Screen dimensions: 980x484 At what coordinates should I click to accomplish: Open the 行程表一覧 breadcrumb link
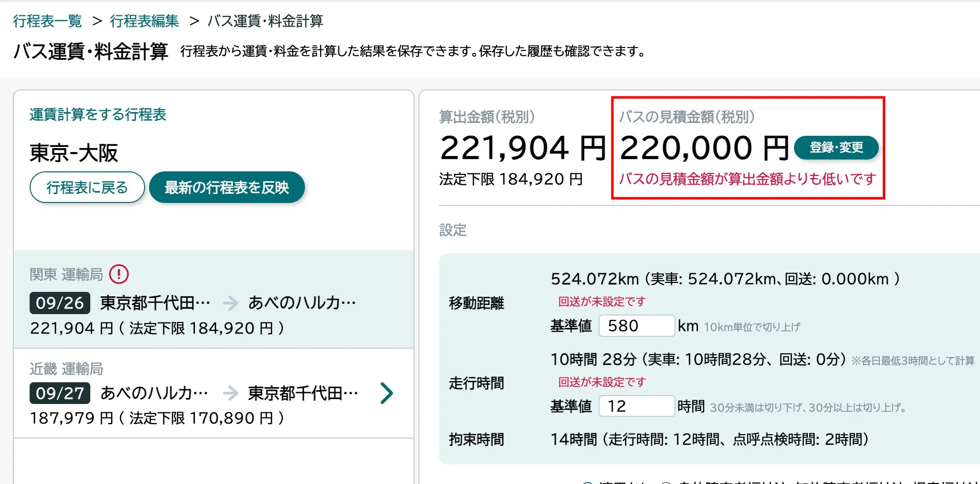point(47,21)
